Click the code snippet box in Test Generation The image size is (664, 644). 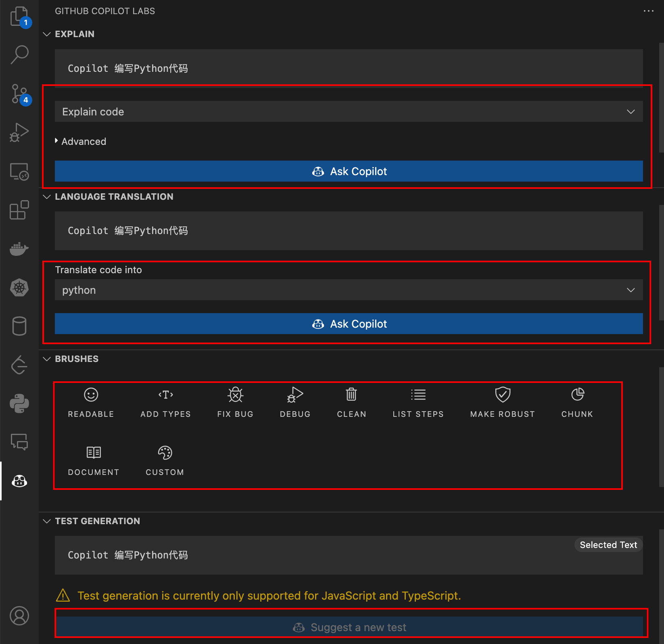[x=349, y=555]
